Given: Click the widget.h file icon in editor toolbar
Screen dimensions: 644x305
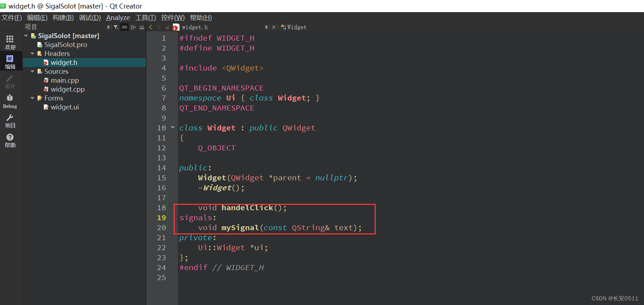Looking at the screenshot, I should click(x=175, y=27).
